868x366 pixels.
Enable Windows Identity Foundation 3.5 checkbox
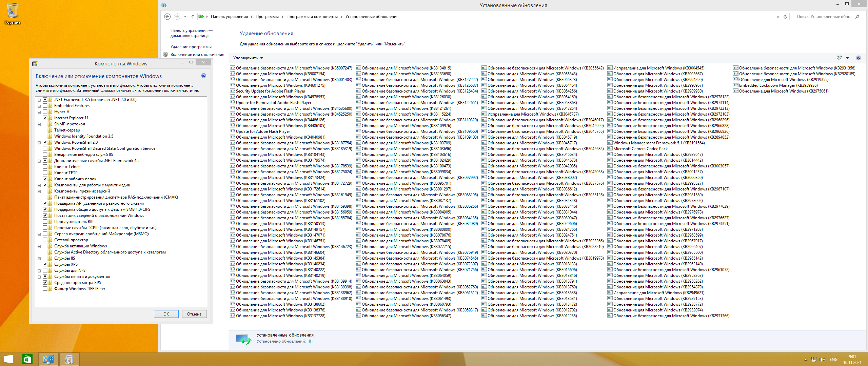[x=45, y=136]
